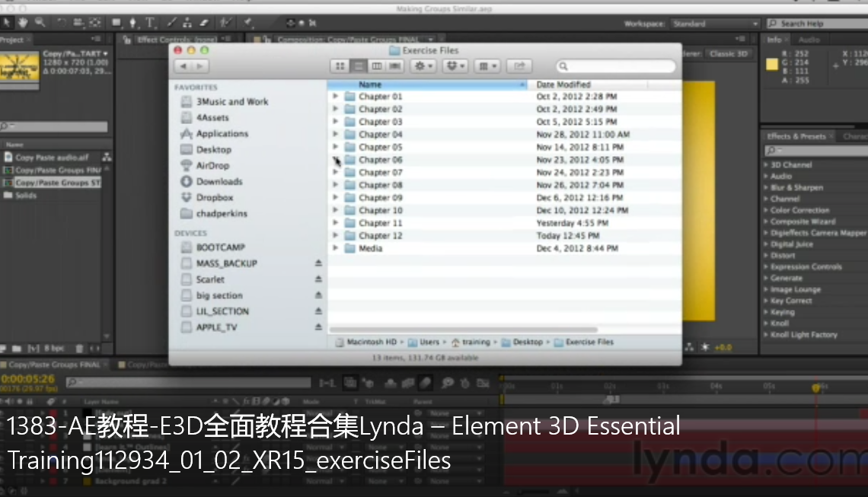Switch Finder to column view
Image resolution: width=868 pixels, height=497 pixels.
[376, 66]
